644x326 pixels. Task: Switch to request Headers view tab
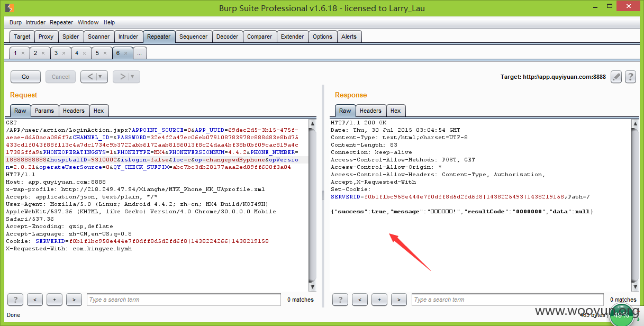[74, 111]
